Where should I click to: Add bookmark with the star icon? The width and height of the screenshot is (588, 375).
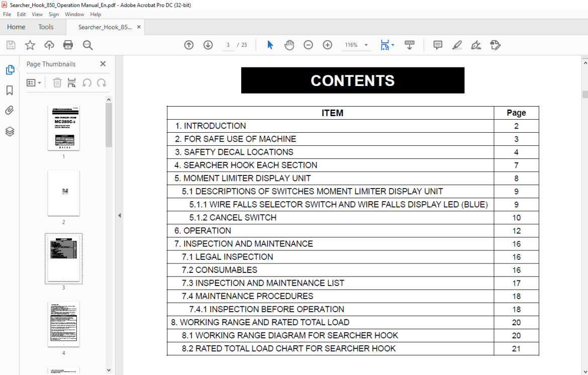click(x=30, y=45)
